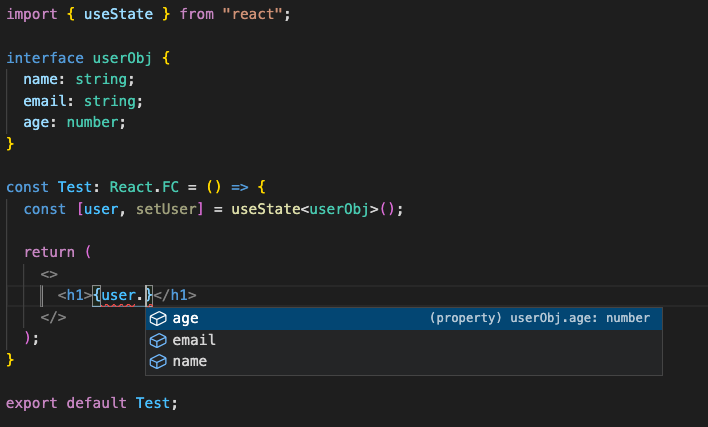Select the age autocomplete suggestion
The image size is (708, 427).
(404, 319)
